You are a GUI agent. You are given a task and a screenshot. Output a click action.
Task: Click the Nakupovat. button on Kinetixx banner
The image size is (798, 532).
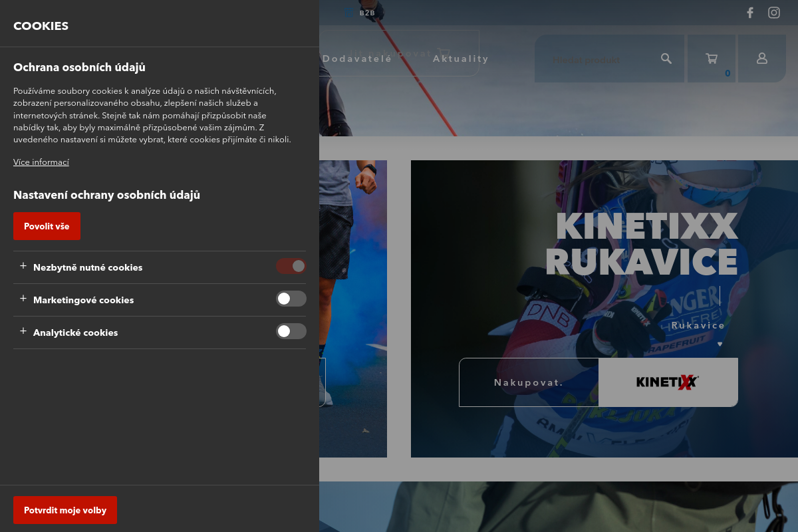pos(529,382)
